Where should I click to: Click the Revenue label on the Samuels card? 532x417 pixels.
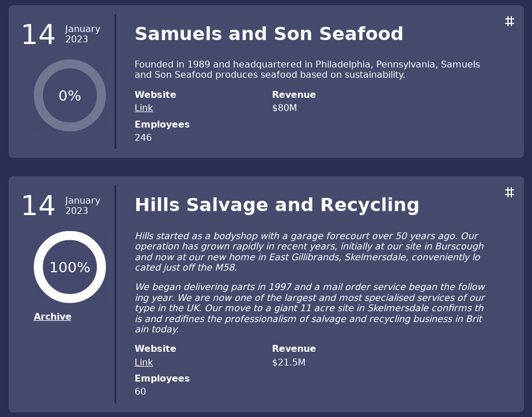294,94
